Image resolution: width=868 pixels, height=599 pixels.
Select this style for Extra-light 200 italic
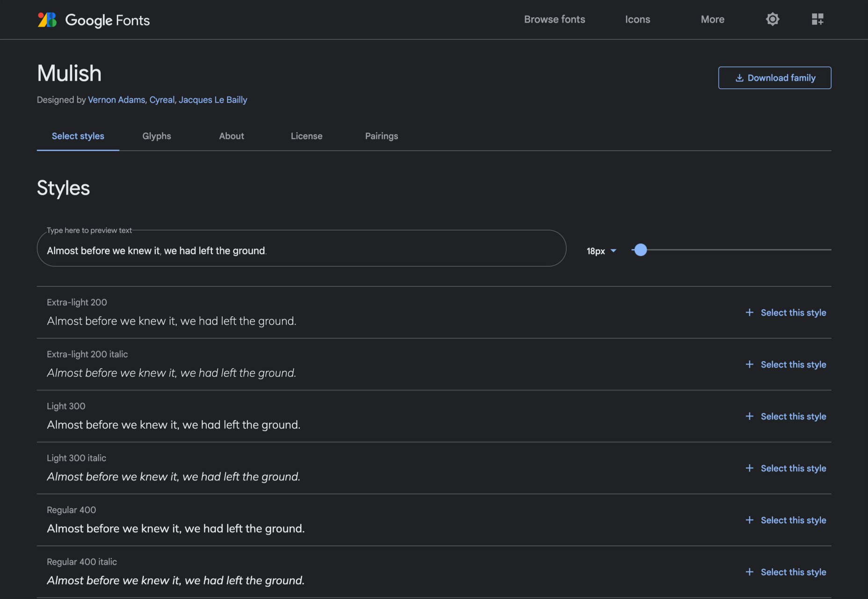point(786,365)
